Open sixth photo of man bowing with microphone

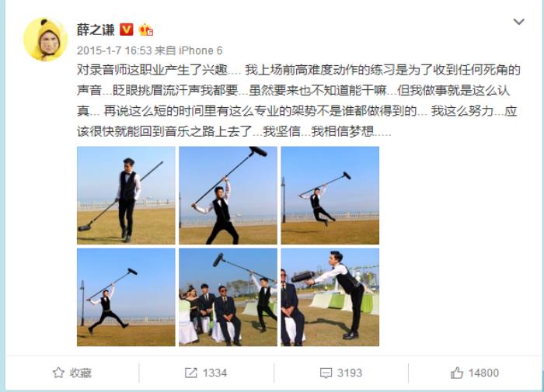[330, 297]
